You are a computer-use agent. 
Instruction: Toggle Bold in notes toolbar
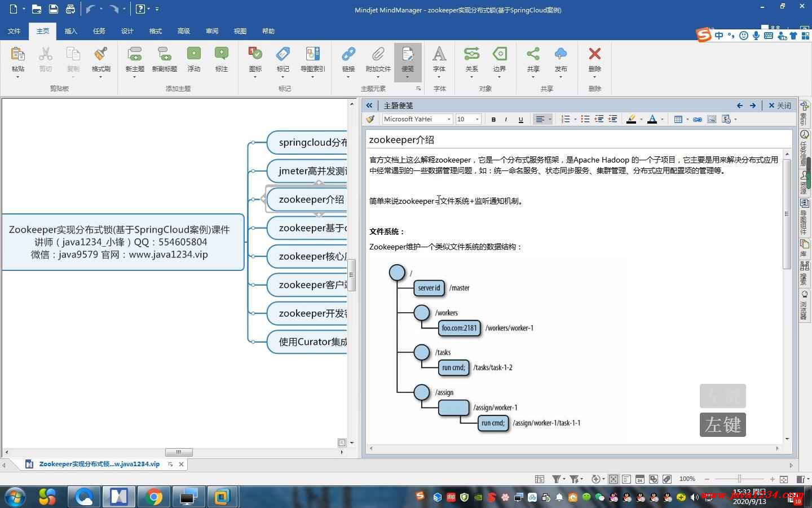point(493,119)
